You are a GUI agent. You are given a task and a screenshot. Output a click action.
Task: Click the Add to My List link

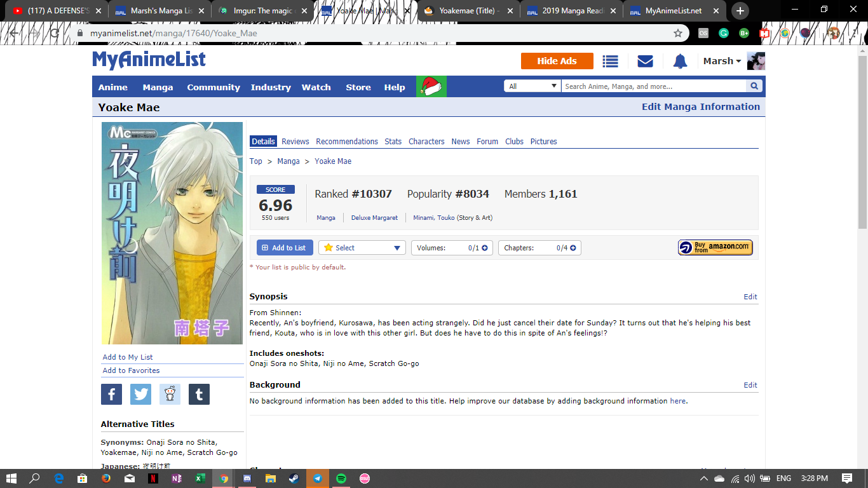(128, 357)
